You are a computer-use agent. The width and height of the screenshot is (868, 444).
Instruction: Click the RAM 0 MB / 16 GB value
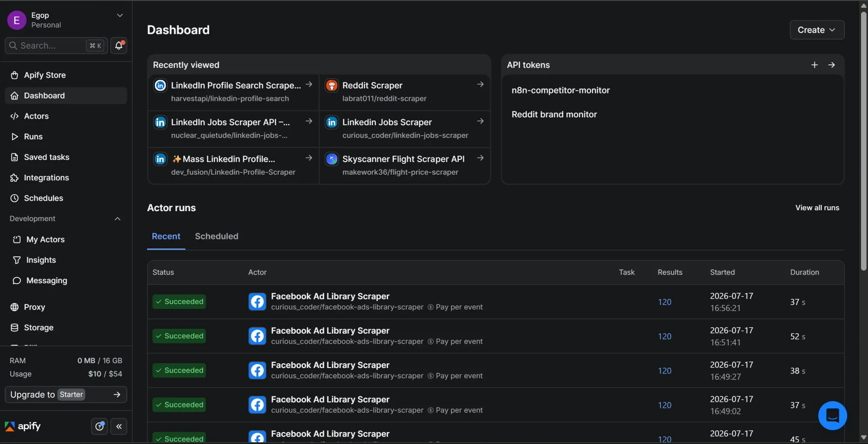[100, 361]
